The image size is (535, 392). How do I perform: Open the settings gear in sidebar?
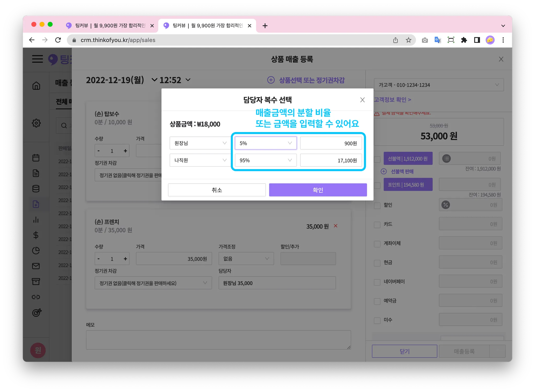36,123
